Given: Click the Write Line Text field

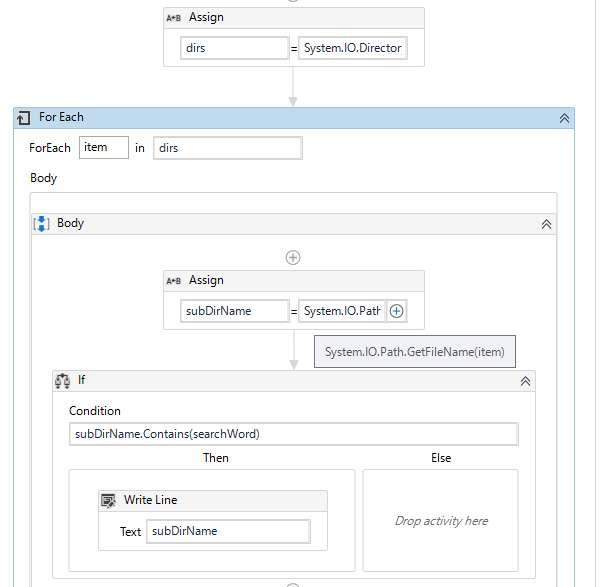Looking at the screenshot, I should click(x=228, y=531).
